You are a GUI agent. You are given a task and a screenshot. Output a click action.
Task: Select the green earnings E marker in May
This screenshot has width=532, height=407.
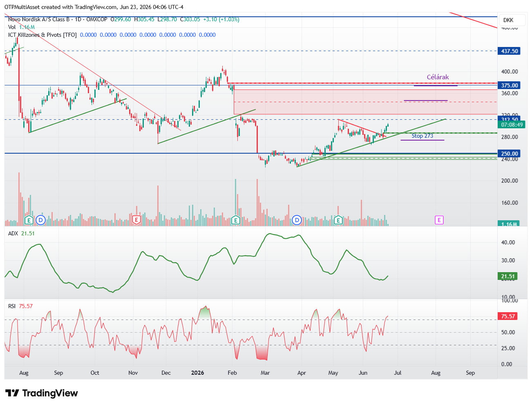coord(338,220)
